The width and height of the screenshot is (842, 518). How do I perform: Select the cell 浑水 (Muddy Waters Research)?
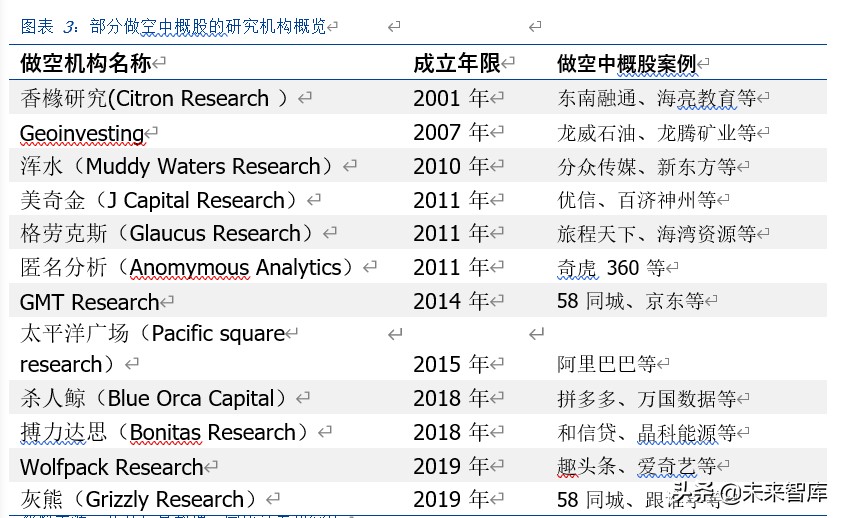(x=176, y=166)
